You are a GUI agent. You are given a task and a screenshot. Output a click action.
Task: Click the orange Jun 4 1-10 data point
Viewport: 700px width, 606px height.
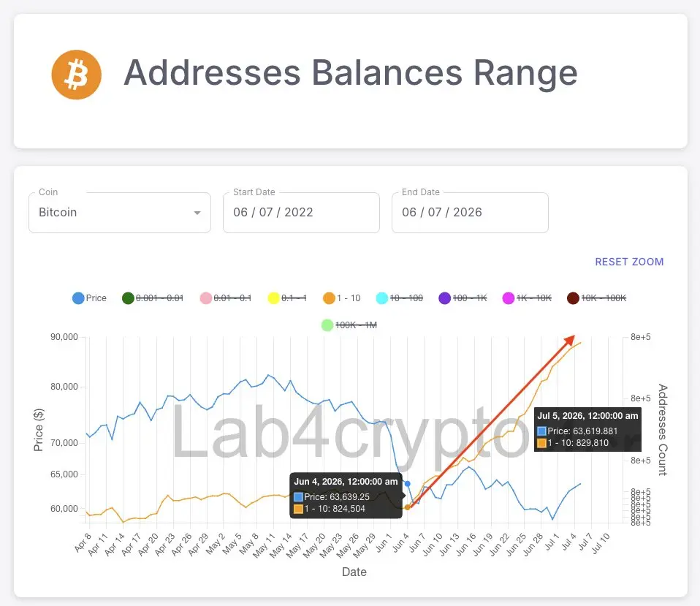pos(407,507)
